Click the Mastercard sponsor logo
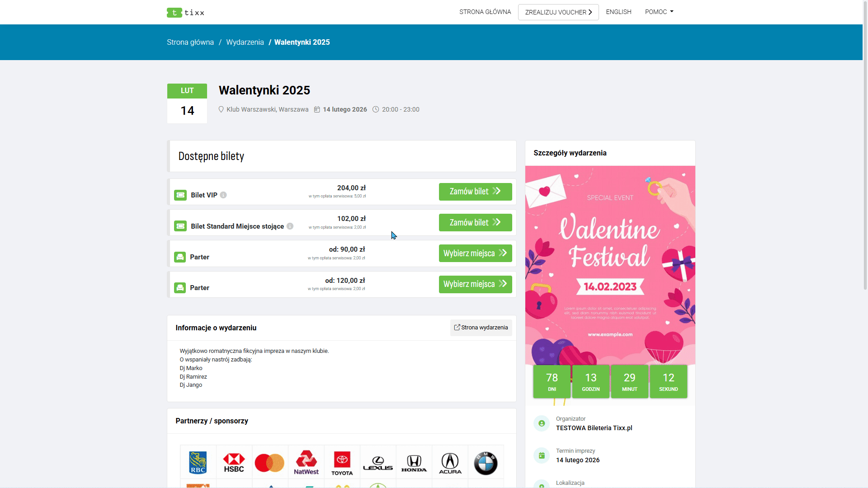 (269, 463)
